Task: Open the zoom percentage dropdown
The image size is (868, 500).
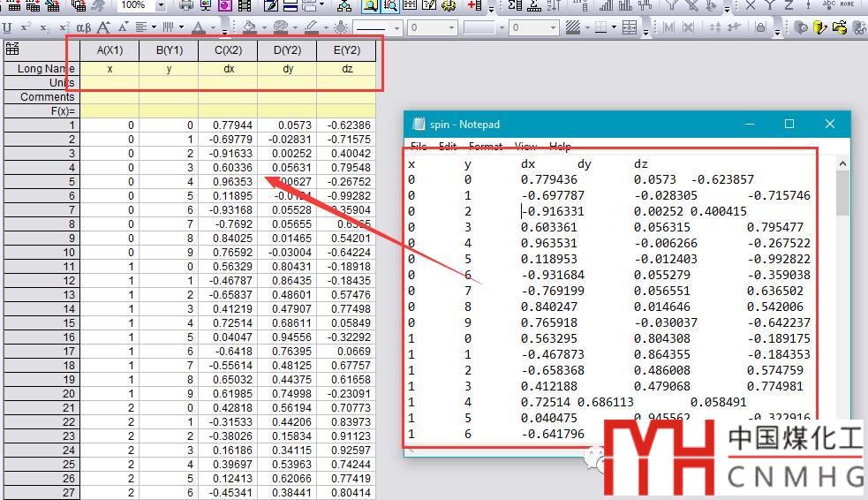Action: tap(163, 5)
